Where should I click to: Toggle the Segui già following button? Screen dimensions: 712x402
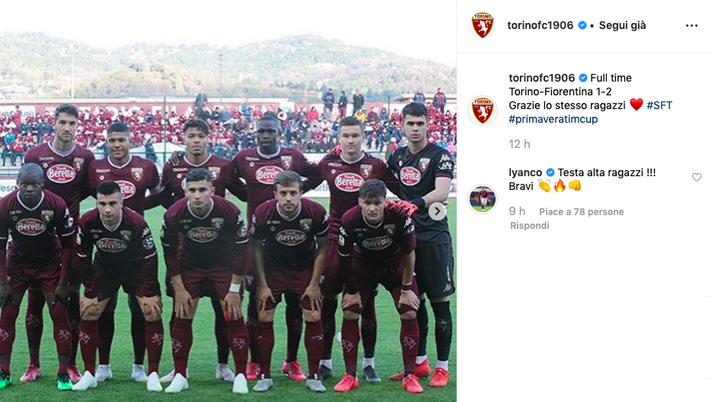(x=622, y=25)
